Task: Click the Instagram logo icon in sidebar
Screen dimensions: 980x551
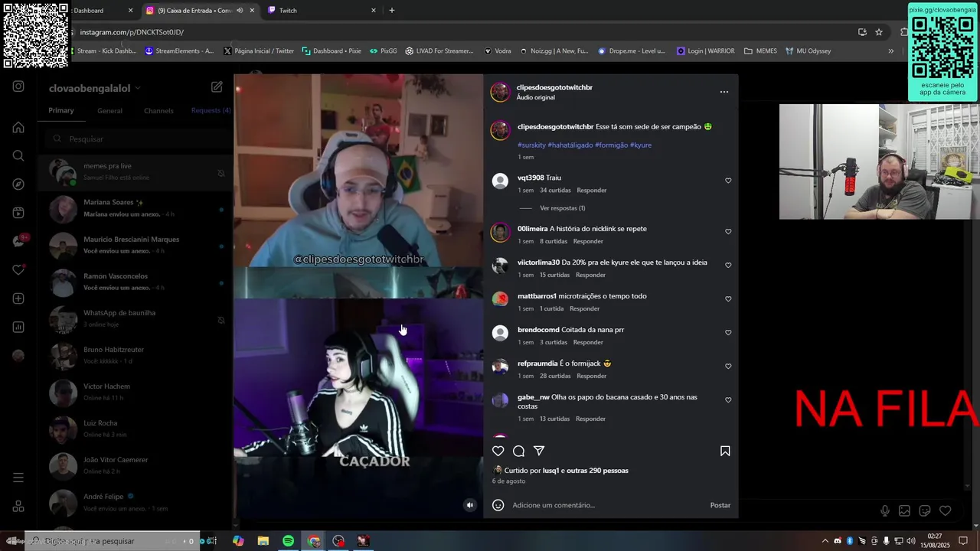Action: click(x=18, y=86)
